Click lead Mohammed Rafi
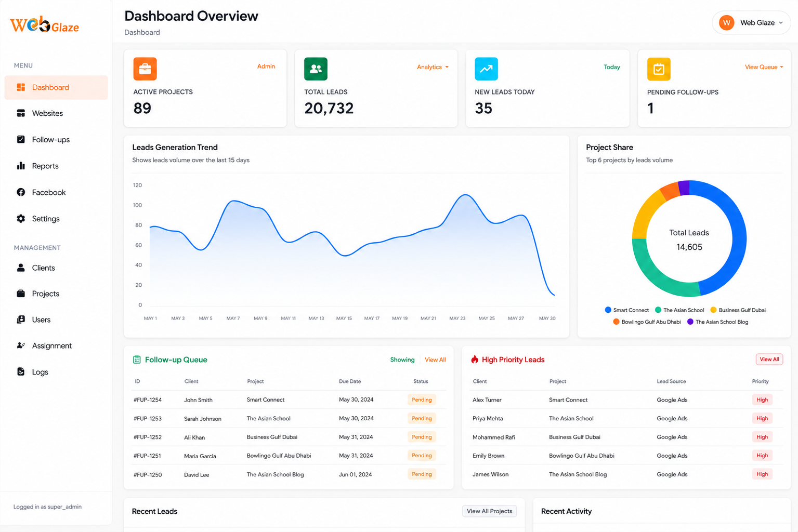The width and height of the screenshot is (798, 532). [494, 437]
